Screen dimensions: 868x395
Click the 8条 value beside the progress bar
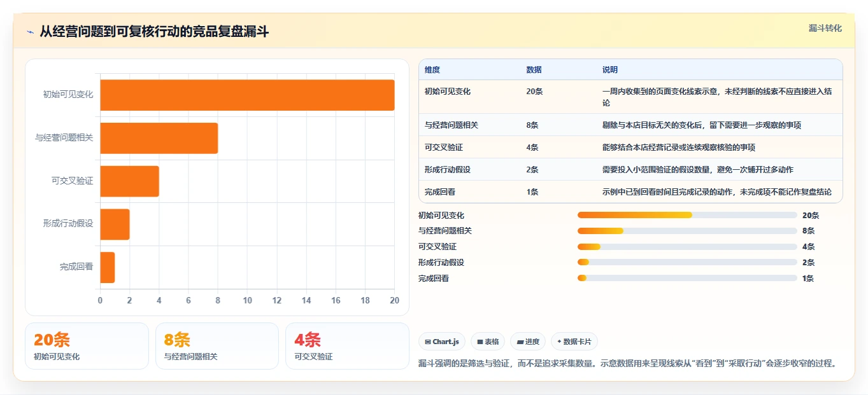809,231
